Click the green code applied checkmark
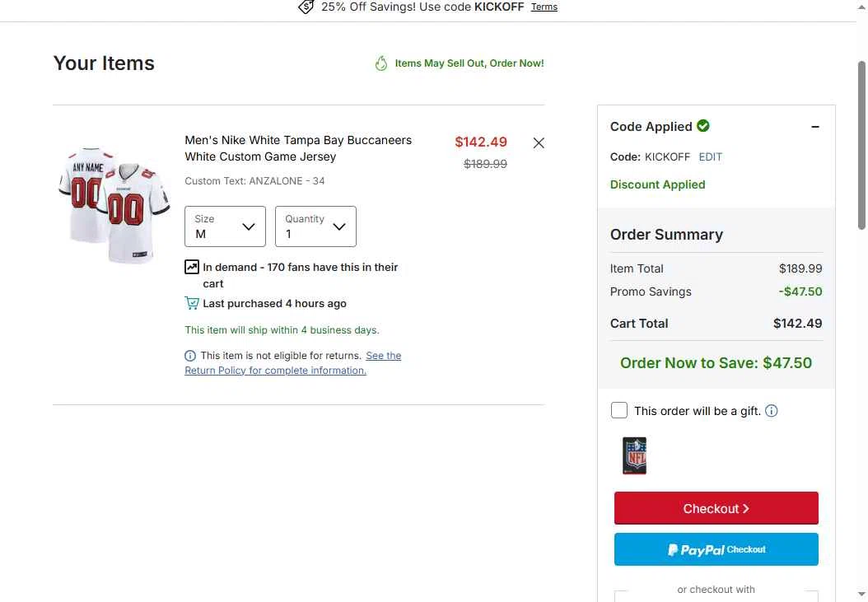This screenshot has height=602, width=868. [x=703, y=126]
